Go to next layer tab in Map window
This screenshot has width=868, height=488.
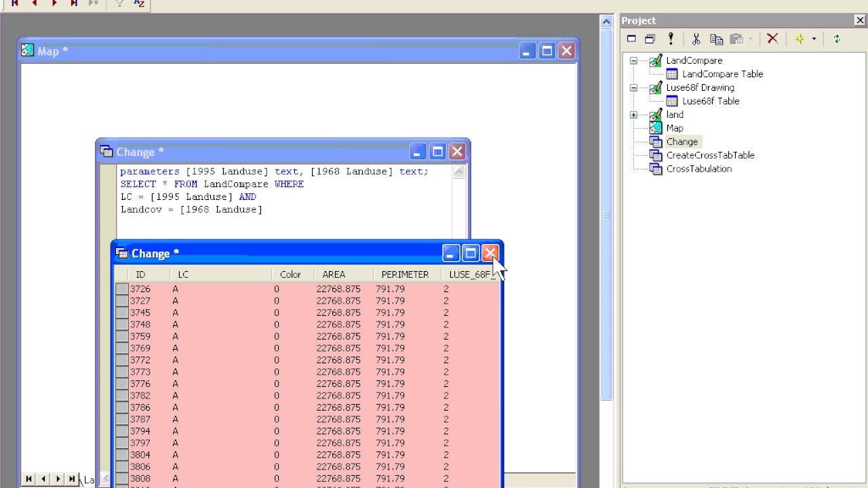(58, 479)
